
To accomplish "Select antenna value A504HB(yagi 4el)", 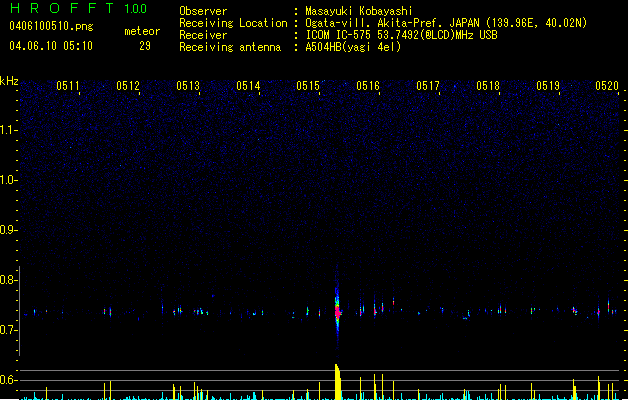I will 353,47.
